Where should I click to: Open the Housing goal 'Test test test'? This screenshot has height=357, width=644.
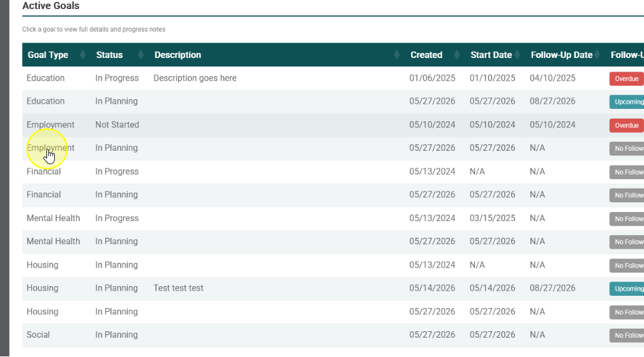pos(333,289)
